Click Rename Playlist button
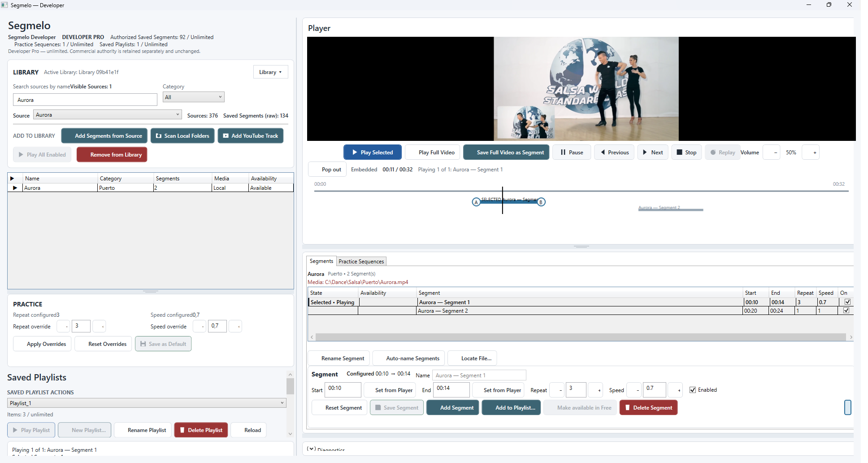The image size is (868, 463). 143,430
